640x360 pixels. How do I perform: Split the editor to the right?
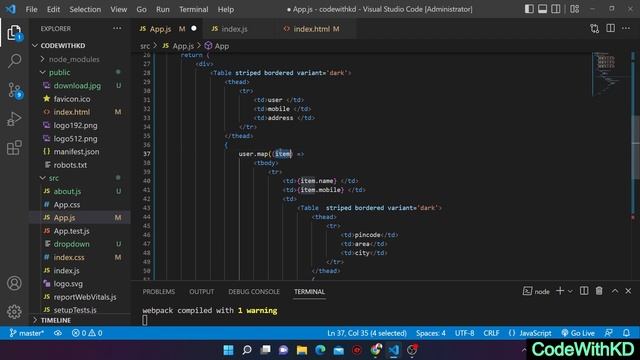pyautogui.click(x=611, y=28)
